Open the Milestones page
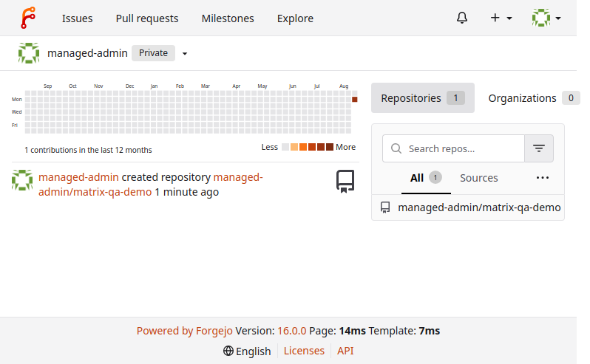 pyautogui.click(x=228, y=18)
